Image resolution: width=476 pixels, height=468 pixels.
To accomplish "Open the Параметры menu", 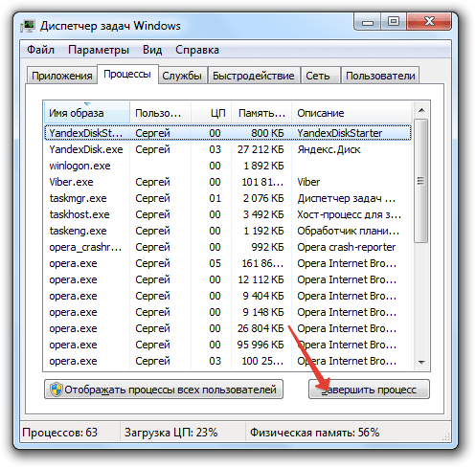I will [x=99, y=50].
